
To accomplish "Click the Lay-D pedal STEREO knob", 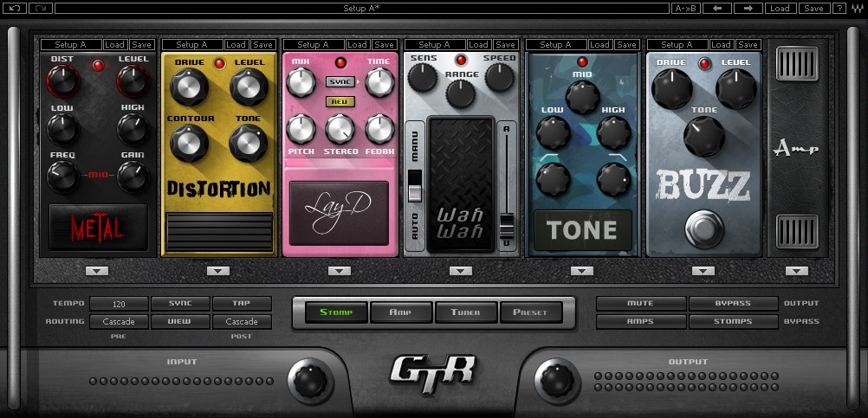I will tap(340, 129).
